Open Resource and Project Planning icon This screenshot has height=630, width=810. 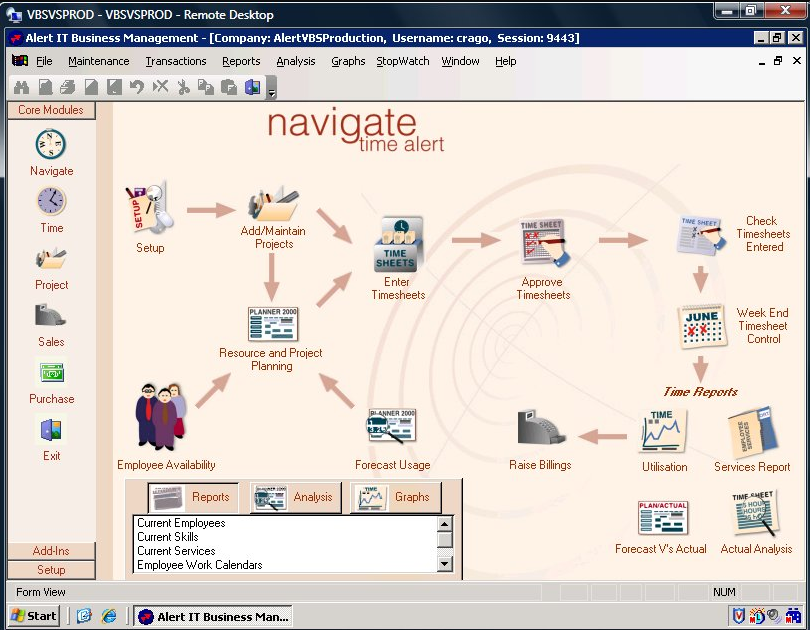point(272,324)
